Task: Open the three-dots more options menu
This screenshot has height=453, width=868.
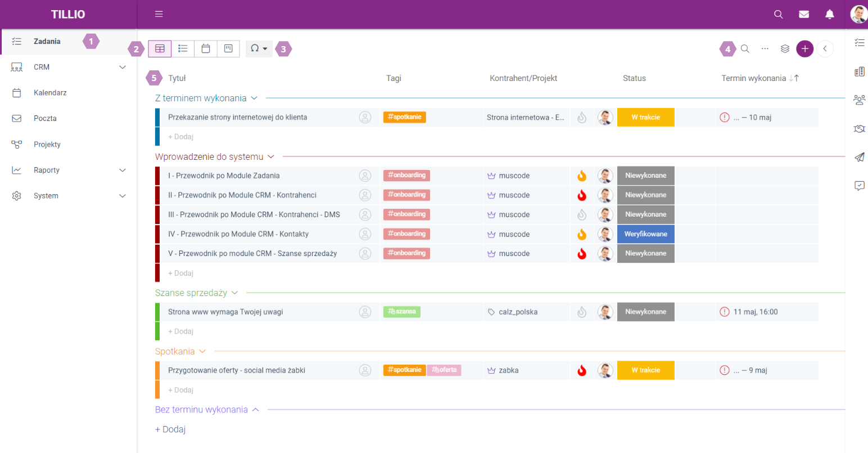Action: (765, 49)
